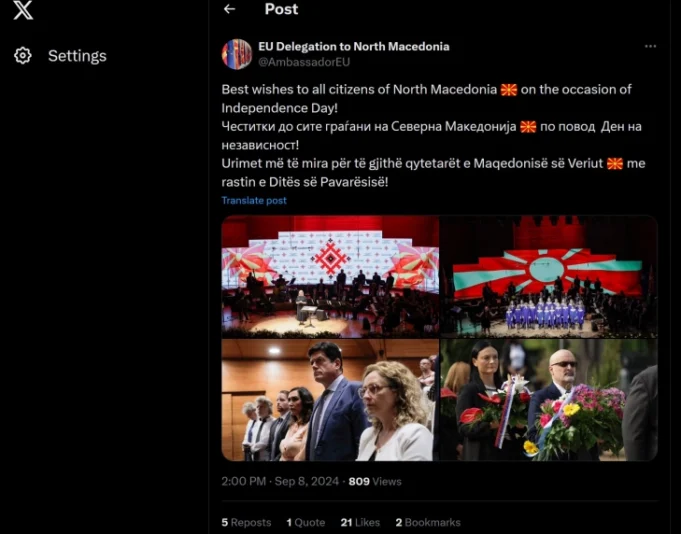Open the photo of standing audience members
Viewport: 681px width, 534px height.
click(x=330, y=400)
